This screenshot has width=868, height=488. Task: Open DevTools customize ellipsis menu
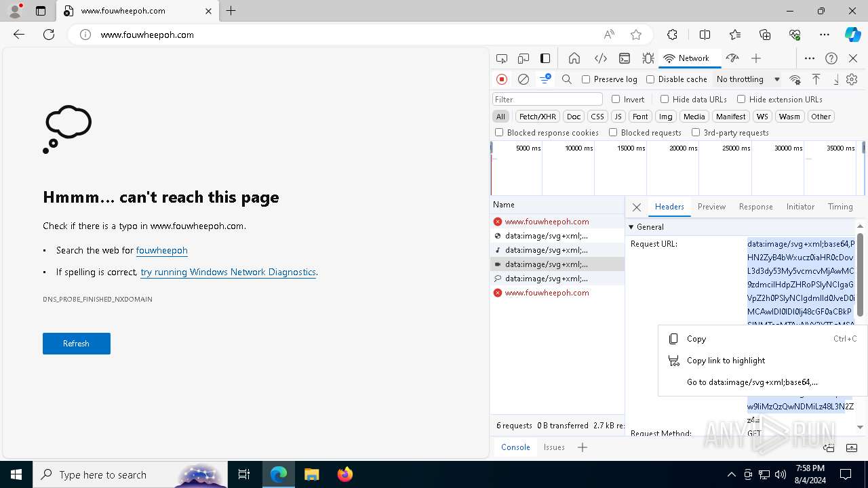pos(810,58)
